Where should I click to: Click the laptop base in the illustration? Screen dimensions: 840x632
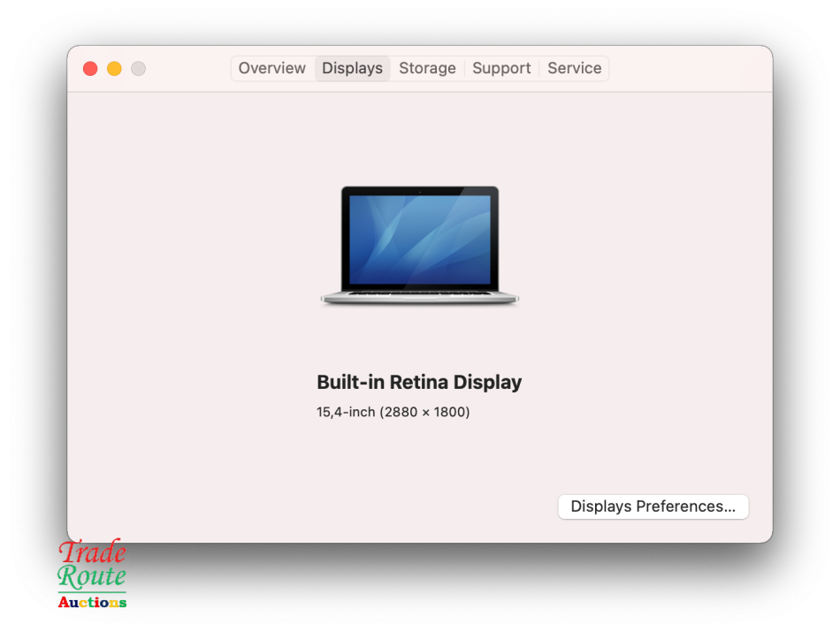419,295
